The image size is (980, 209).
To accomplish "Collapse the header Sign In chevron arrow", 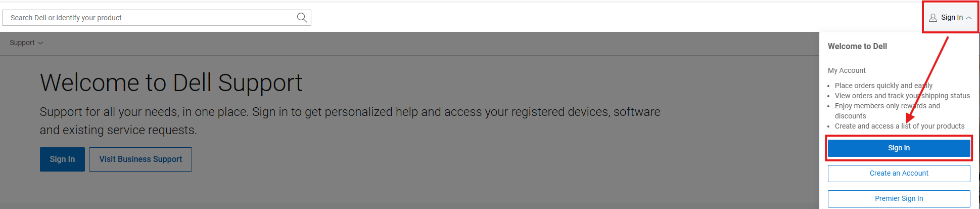I will [x=969, y=18].
